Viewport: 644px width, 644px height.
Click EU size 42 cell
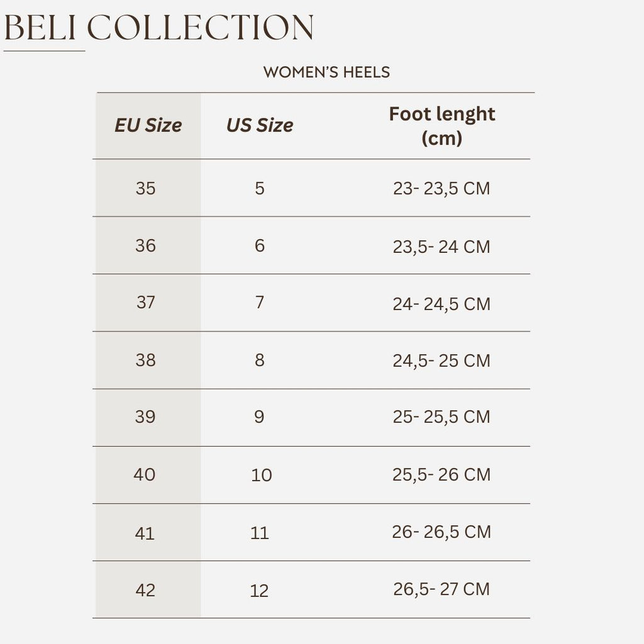pos(145,590)
